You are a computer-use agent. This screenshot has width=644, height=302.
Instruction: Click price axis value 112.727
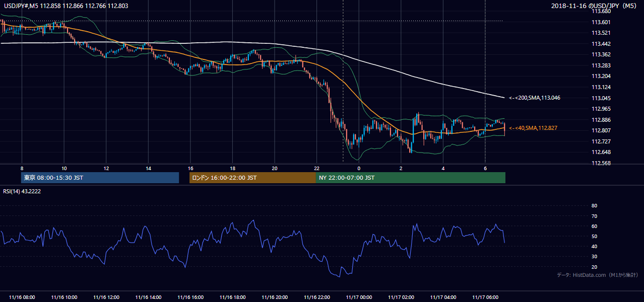click(601, 141)
